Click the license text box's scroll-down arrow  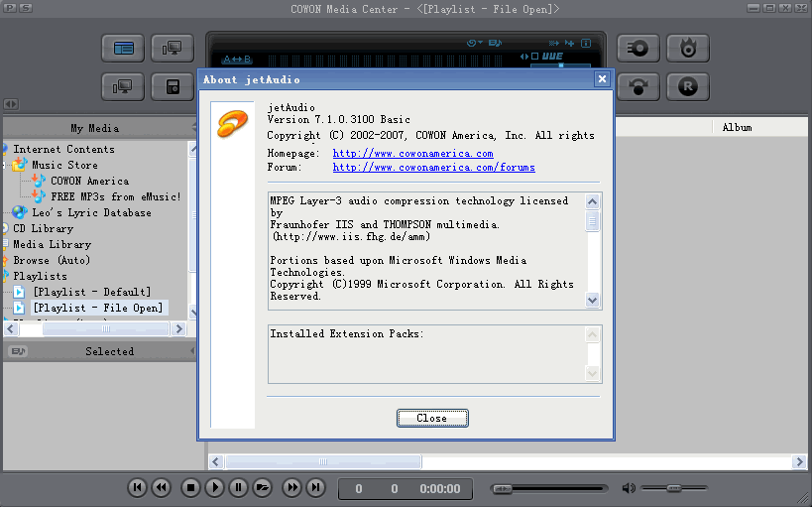click(x=592, y=300)
